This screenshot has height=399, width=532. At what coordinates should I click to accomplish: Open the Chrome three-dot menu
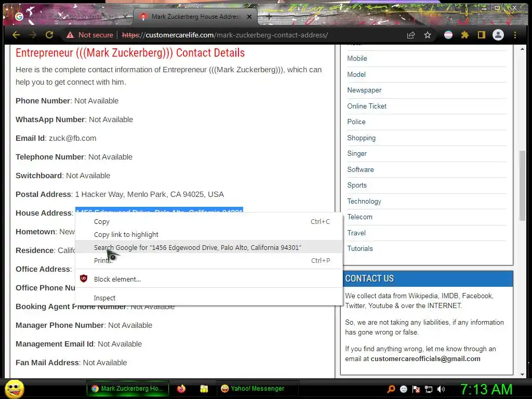point(515,35)
